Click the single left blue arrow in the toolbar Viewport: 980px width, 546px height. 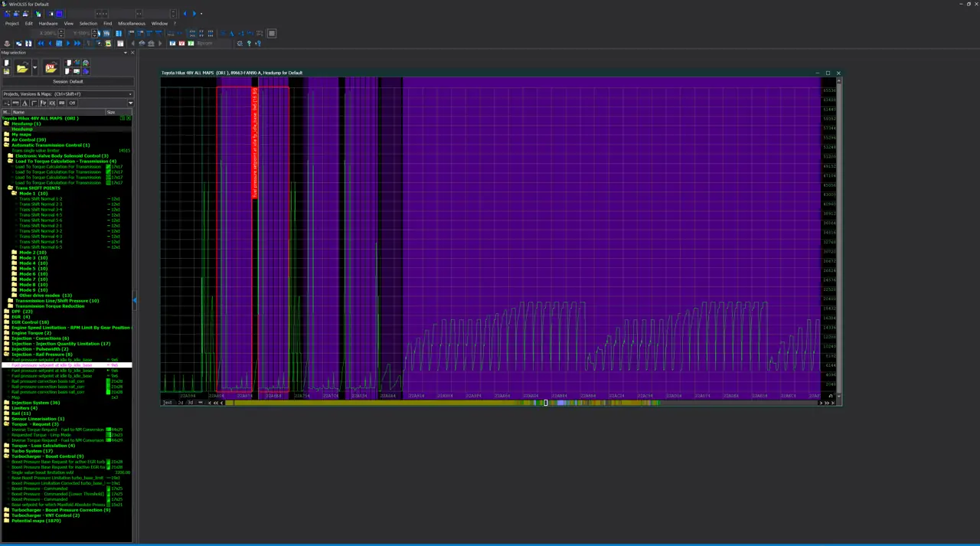click(x=51, y=44)
